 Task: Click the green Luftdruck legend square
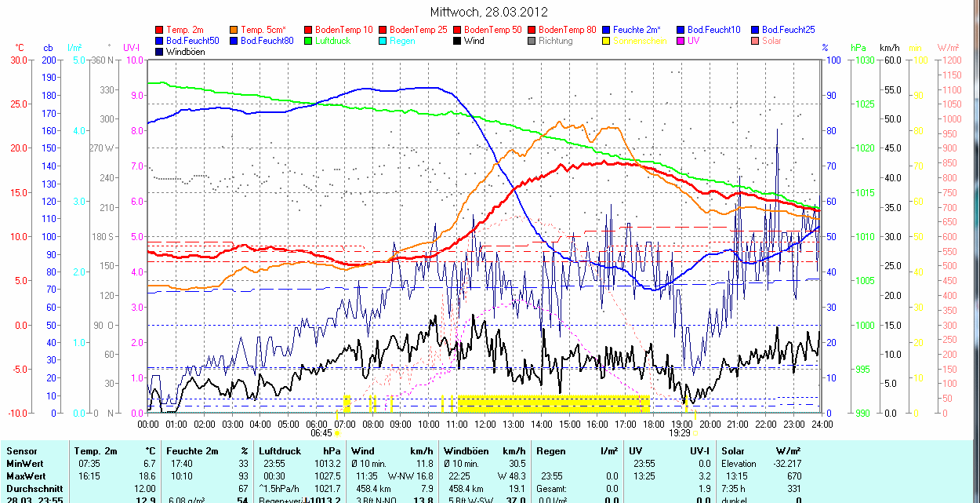click(309, 41)
